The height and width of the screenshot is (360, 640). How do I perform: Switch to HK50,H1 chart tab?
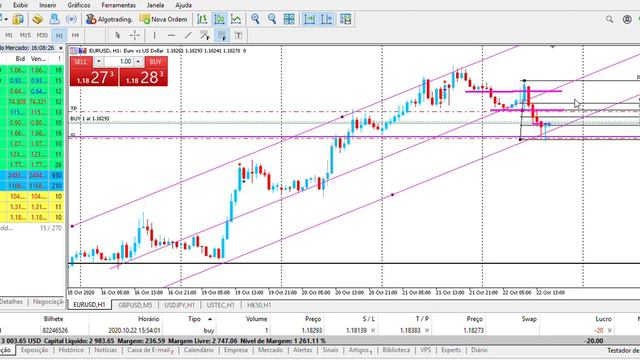(x=259, y=305)
